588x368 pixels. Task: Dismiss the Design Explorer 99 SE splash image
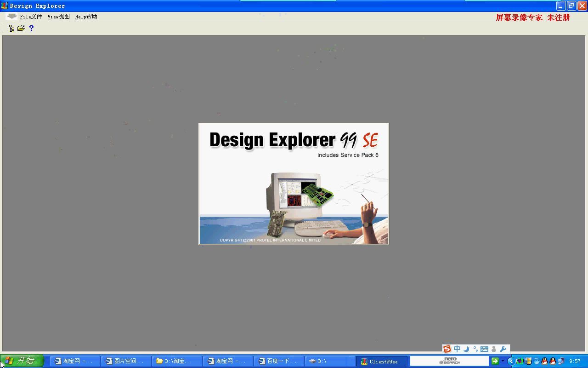point(294,184)
